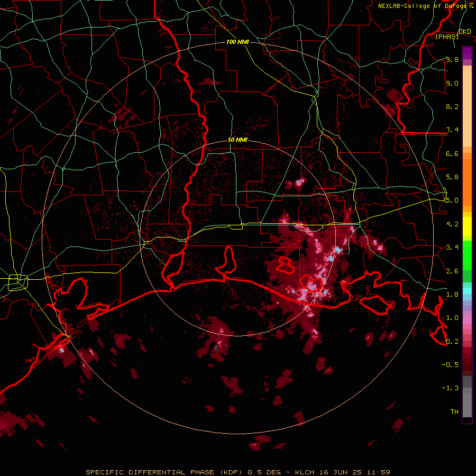This screenshot has width=476, height=476.
Task: Click the 4.2 value on the color scale
Action: [x=452, y=224]
